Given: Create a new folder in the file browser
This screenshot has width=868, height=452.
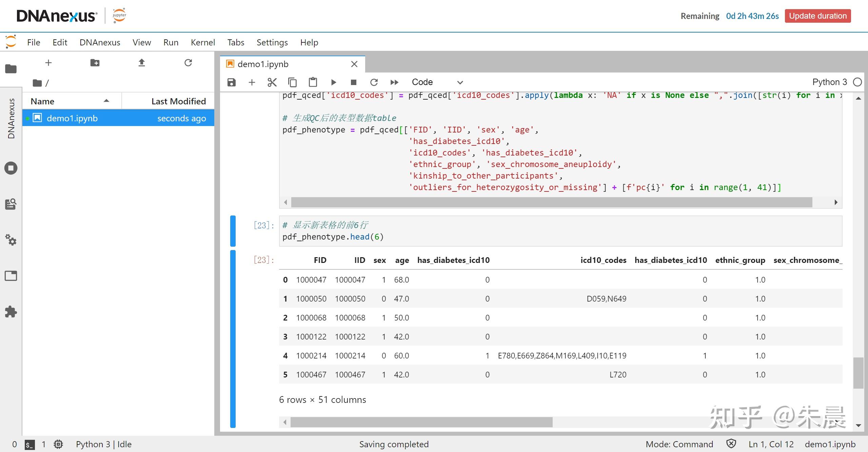Looking at the screenshot, I should [x=95, y=63].
